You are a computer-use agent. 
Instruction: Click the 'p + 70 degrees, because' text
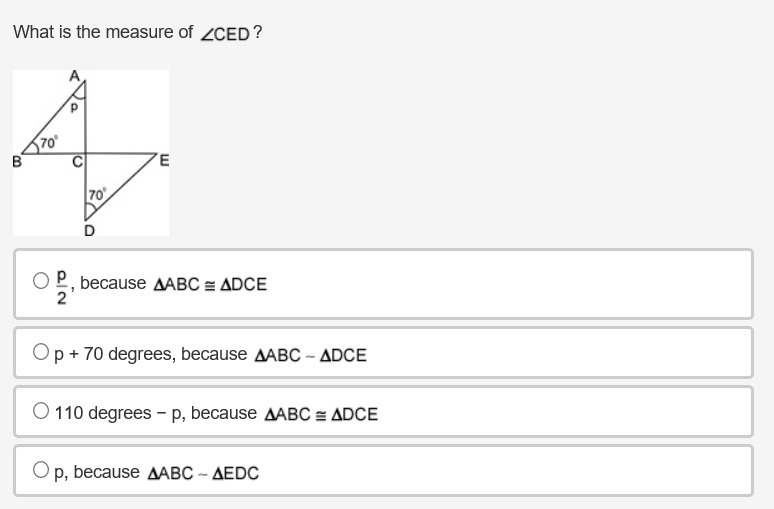coord(150,354)
